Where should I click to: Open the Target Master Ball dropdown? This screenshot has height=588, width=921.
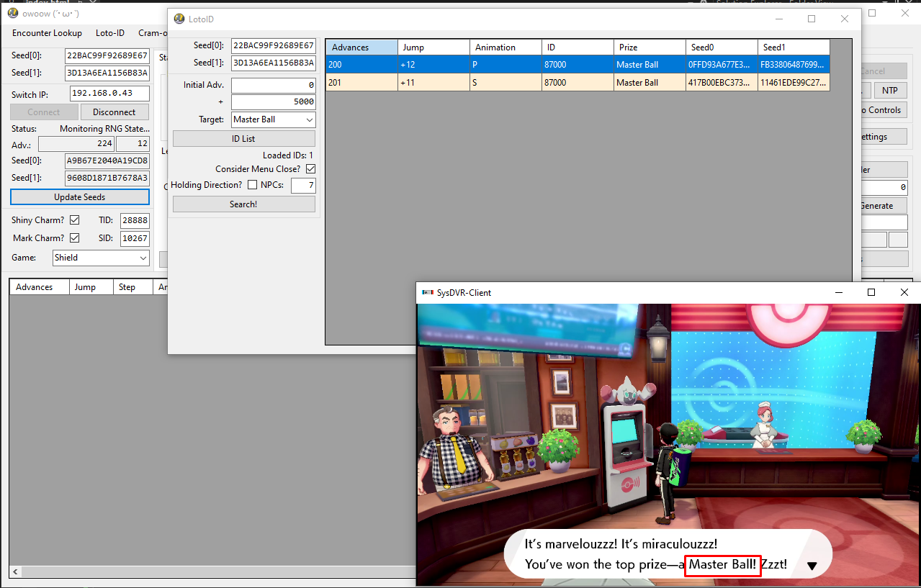coord(273,119)
